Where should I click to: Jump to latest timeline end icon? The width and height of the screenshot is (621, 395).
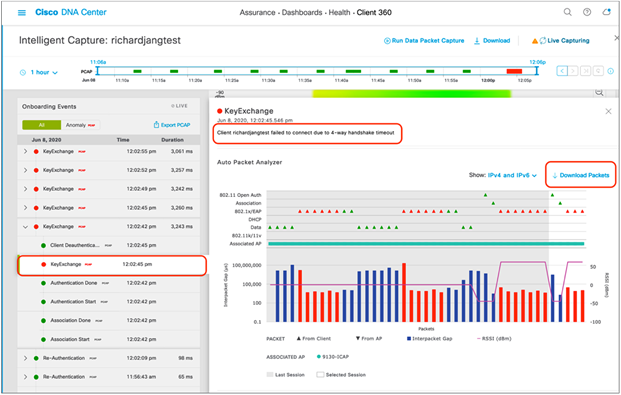click(585, 71)
